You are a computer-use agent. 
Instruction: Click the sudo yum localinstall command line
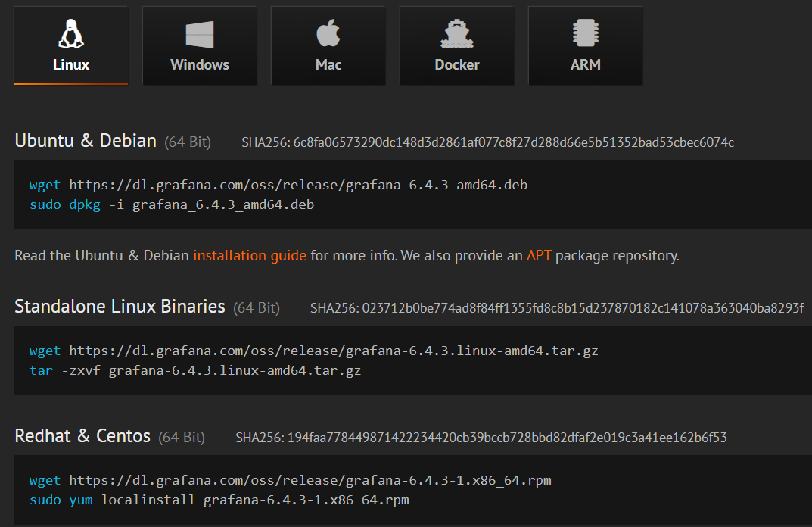point(219,500)
